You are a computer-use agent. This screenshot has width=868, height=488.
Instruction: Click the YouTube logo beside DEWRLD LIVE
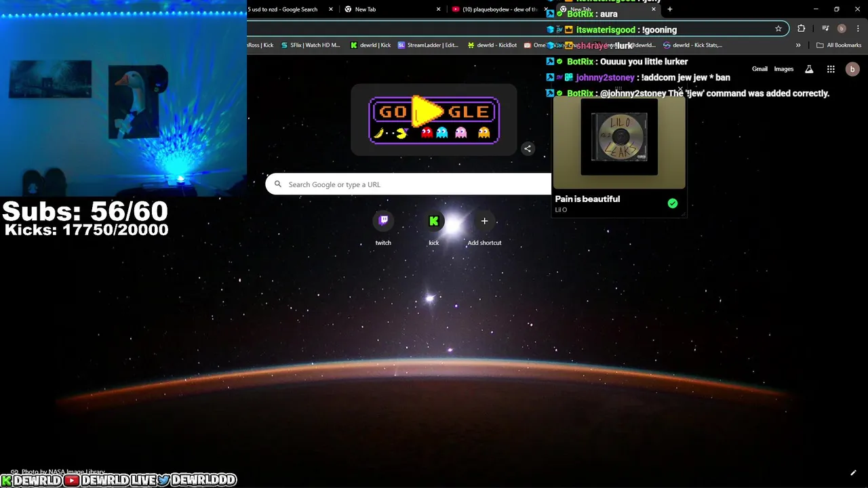[x=72, y=480]
